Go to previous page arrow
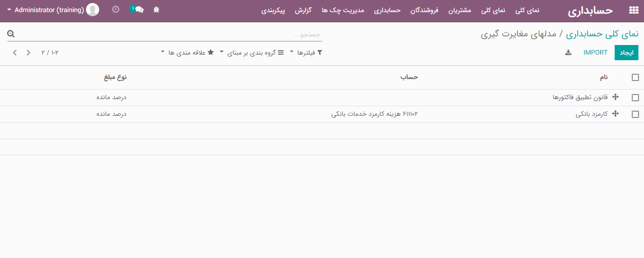 click(x=28, y=53)
